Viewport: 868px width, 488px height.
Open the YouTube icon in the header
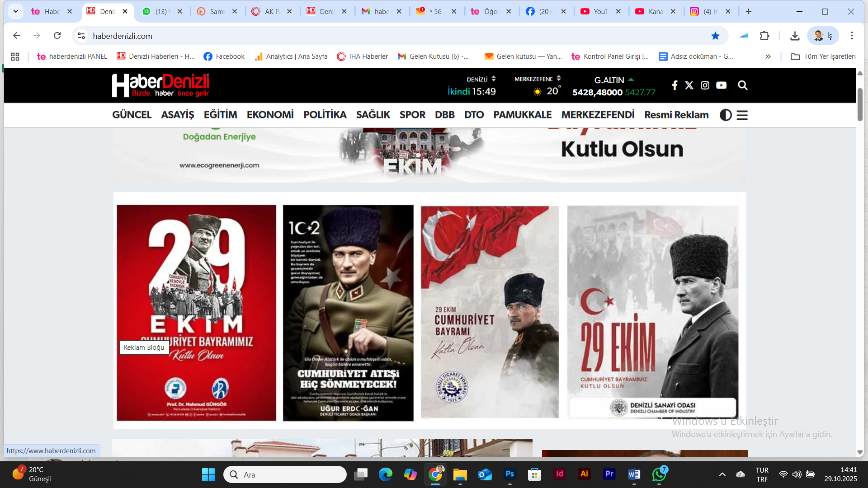click(x=721, y=85)
